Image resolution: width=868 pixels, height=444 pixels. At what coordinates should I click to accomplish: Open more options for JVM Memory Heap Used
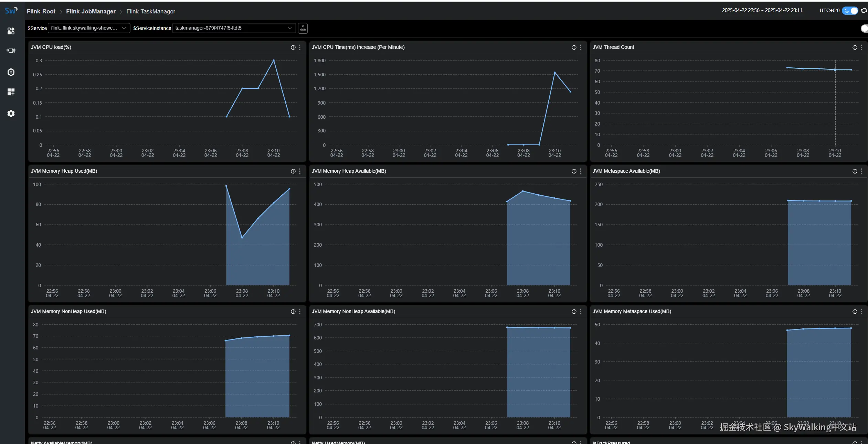[300, 171]
